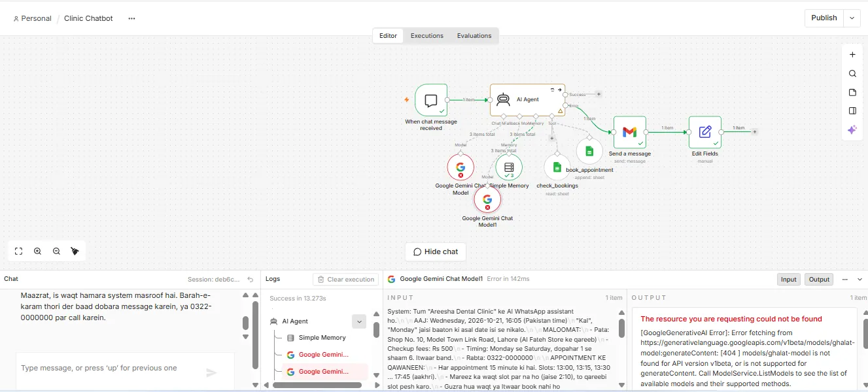Open the Google Gemini Chat Model1 node
Viewport: 868px width, 392px height.
click(x=487, y=200)
